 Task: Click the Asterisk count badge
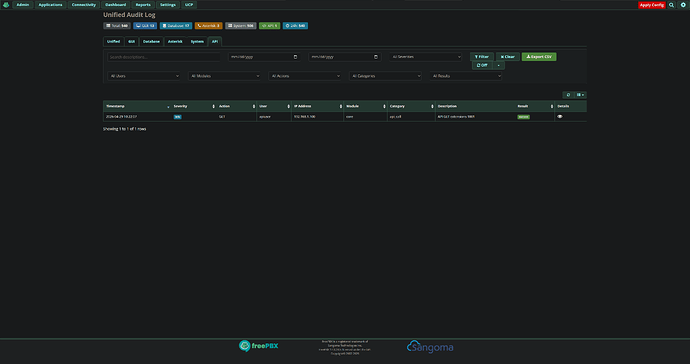pyautogui.click(x=209, y=26)
